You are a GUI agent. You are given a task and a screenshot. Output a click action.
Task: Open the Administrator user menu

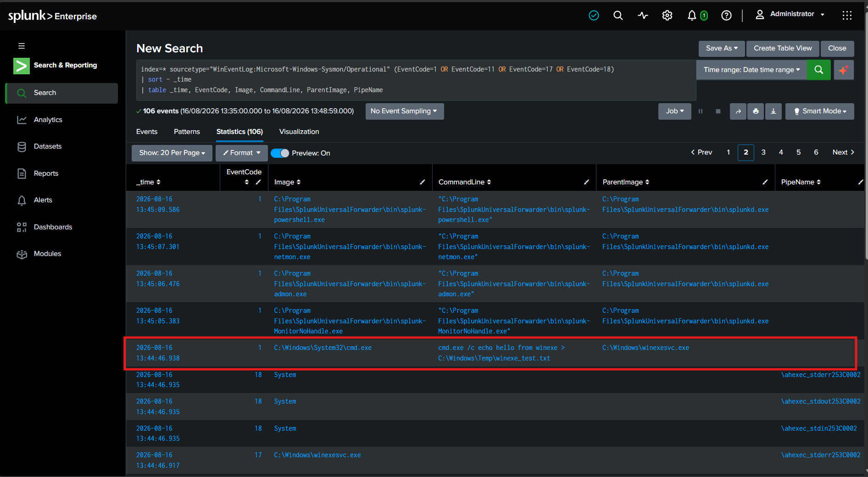coord(790,14)
